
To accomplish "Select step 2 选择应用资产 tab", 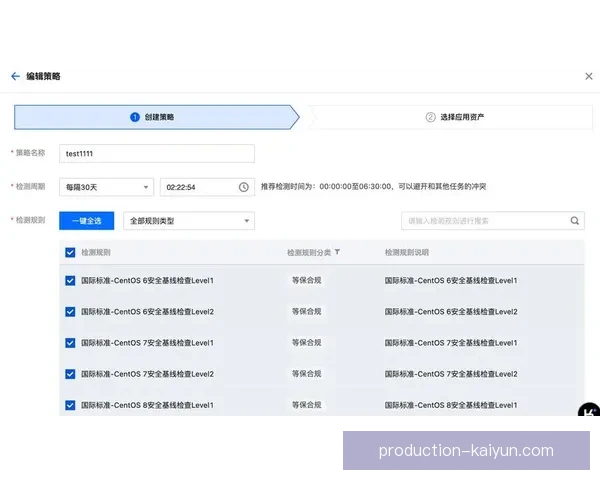I will coord(450,117).
